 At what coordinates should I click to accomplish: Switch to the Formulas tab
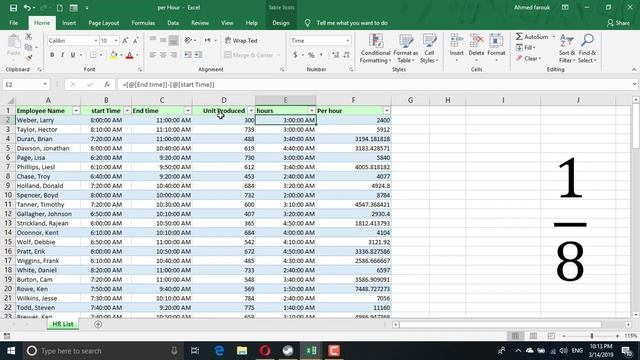143,23
